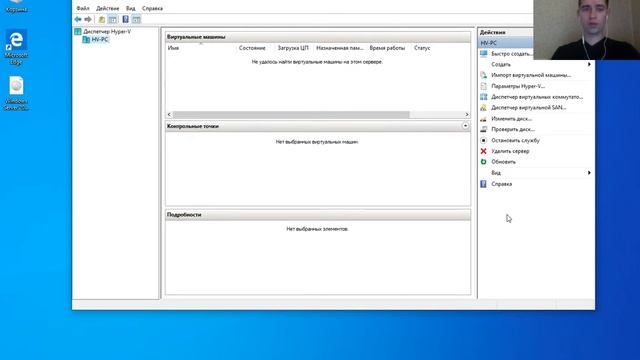Viewport: 640px width, 360px height.
Task: Toggle the Action pane toolbar icon
Action: 136,19
